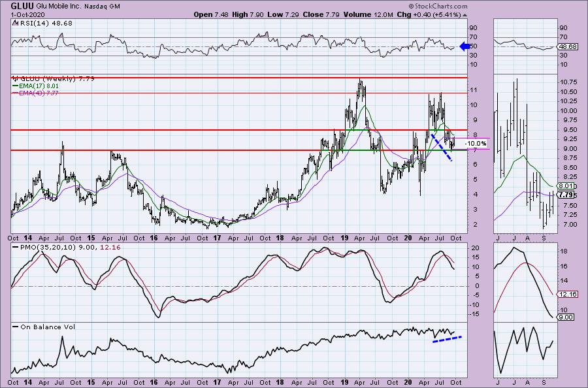Click the price-bar icon before GLUU (Weekly)
Screen dimensions: 588x388
(x=16, y=79)
